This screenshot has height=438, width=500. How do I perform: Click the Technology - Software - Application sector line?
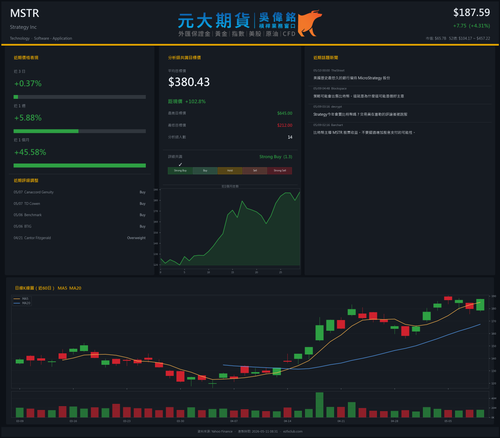[41, 38]
